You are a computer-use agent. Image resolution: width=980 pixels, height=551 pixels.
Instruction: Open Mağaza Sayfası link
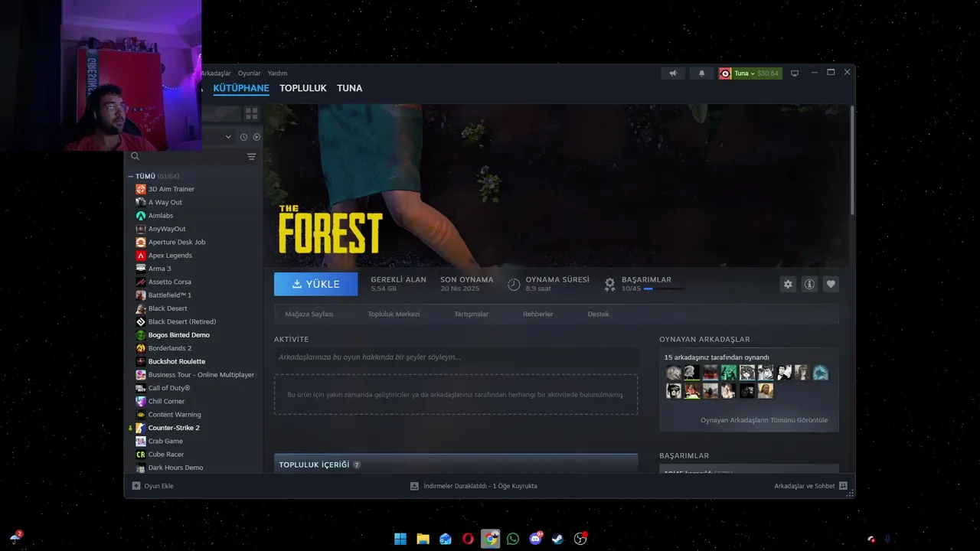[309, 314]
